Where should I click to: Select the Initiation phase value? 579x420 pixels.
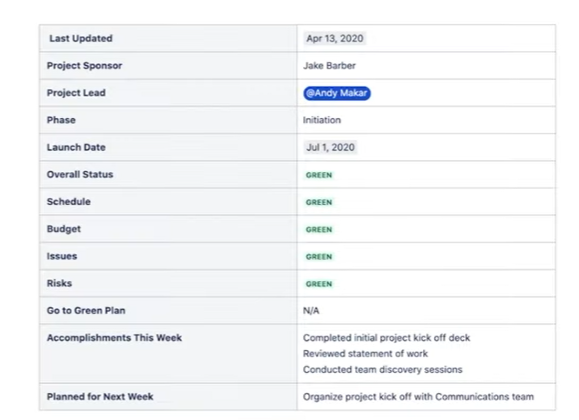tap(322, 120)
